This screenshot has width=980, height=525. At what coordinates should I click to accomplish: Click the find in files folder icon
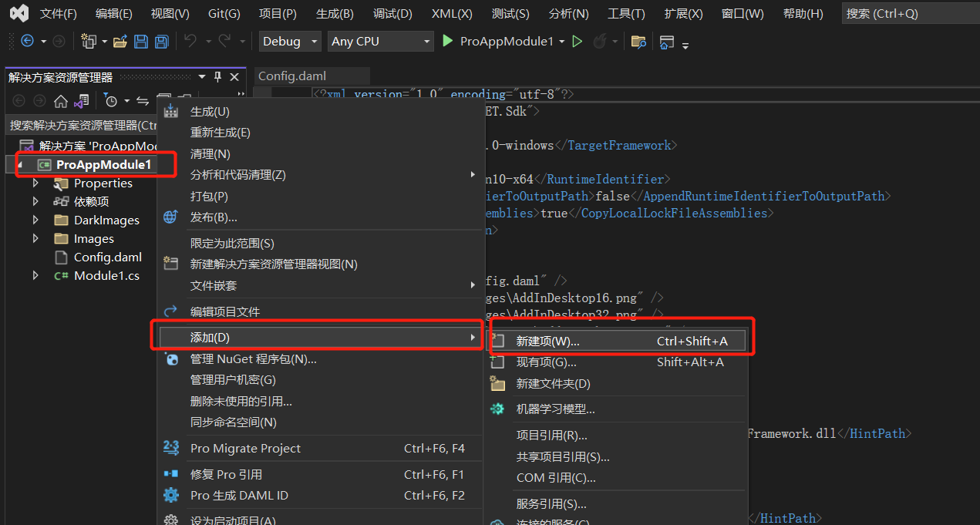pyautogui.click(x=638, y=42)
